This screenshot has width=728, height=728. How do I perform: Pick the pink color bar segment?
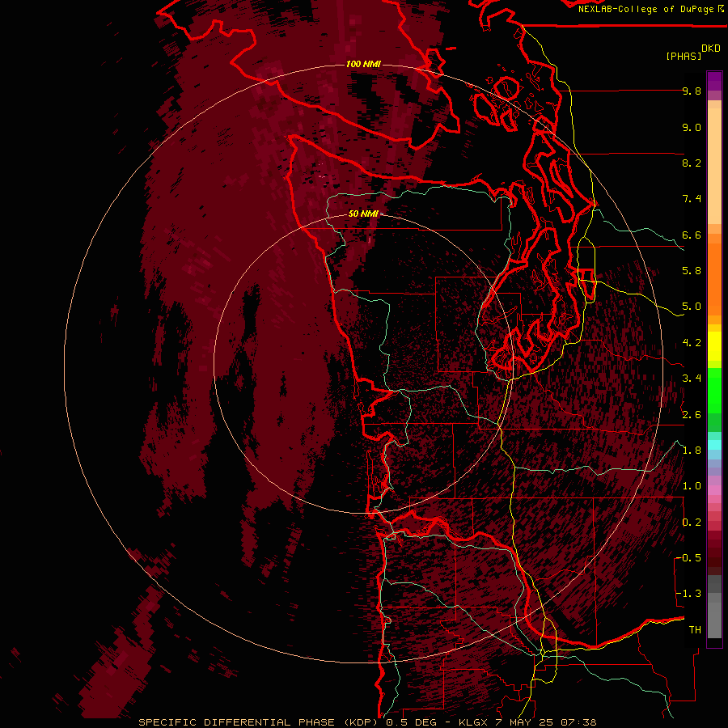pos(714,490)
